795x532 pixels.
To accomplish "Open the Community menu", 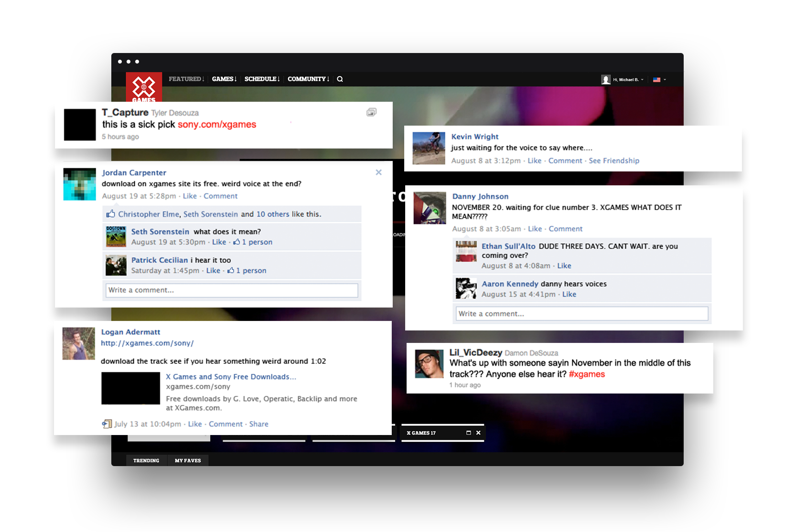I will [x=308, y=79].
